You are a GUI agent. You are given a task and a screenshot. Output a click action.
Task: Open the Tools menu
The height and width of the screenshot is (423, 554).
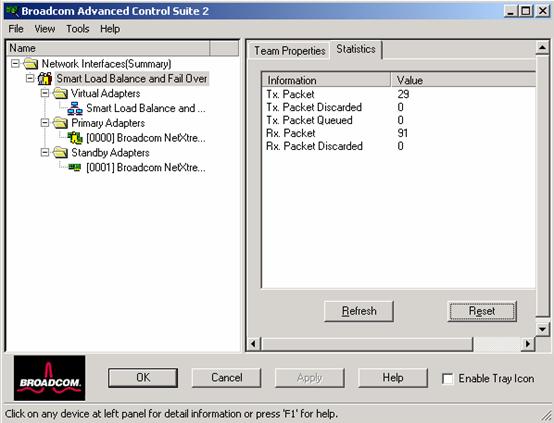(78, 29)
